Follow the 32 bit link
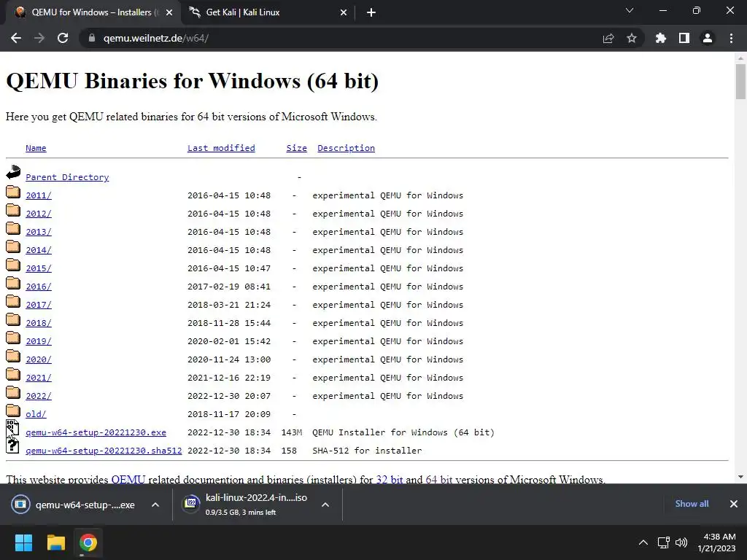Screen dimensions: 747x560 click(390, 479)
